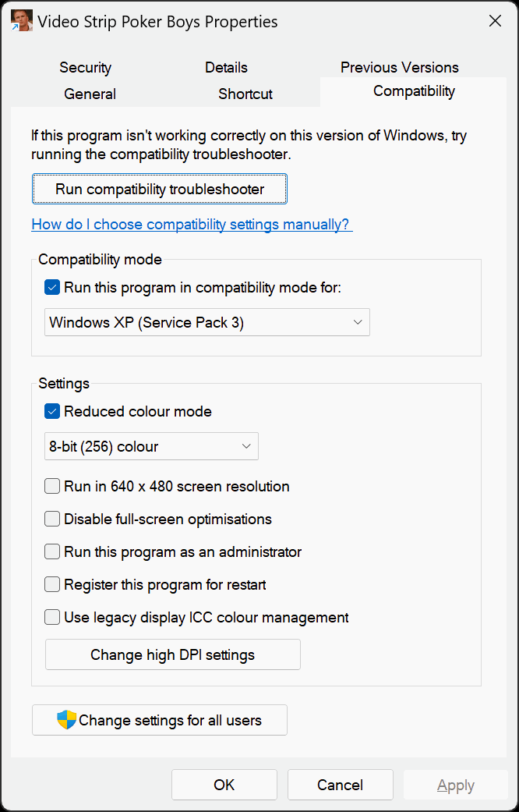The height and width of the screenshot is (812, 519).
Task: Click Change high DPI settings button
Action: coord(173,654)
